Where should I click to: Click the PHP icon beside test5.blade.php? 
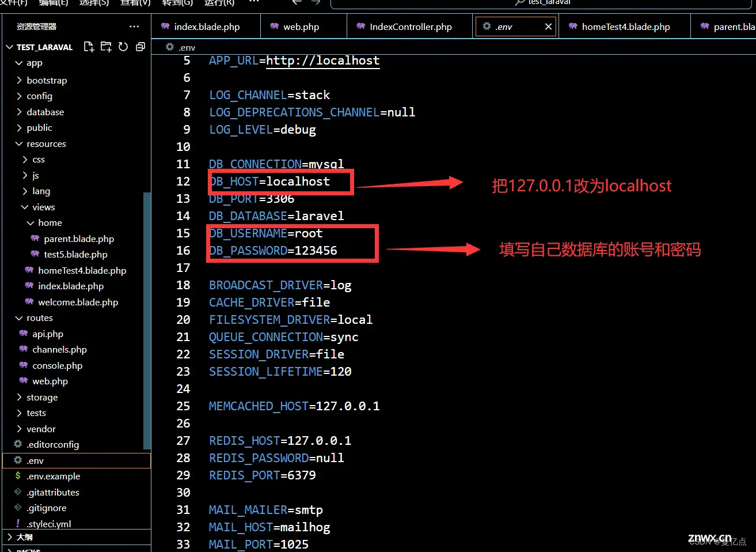click(35, 254)
